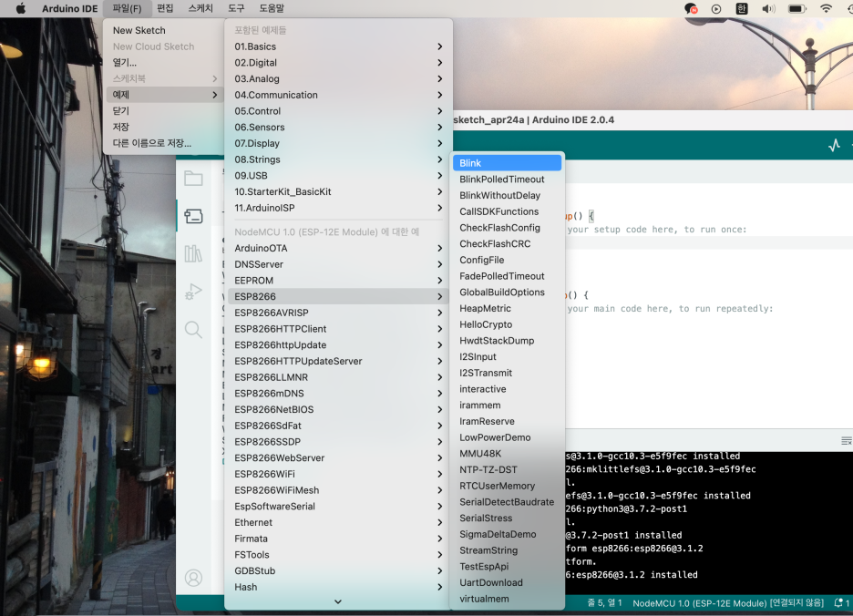Select the 예제 menu entry
The width and height of the screenshot is (853, 616).
click(x=162, y=95)
